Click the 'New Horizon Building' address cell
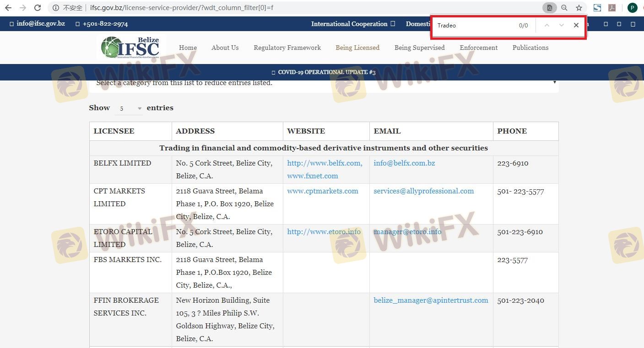The width and height of the screenshot is (644, 348). 227,320
